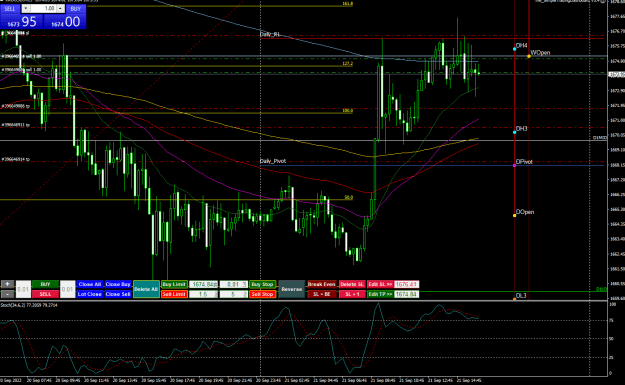Click the Stoch indicator label text
625x385 pixels.
point(29,305)
